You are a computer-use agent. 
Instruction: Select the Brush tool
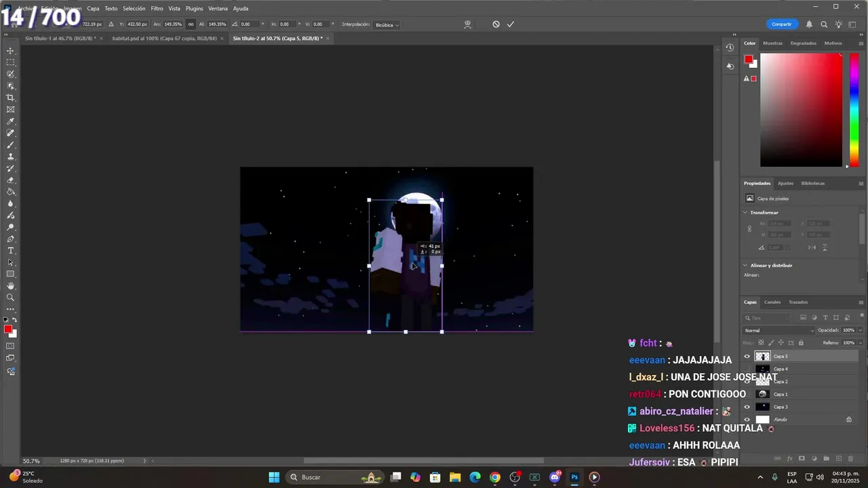10,145
